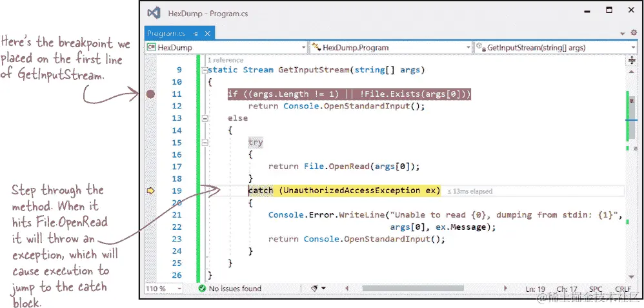Click line number 24 in the margin
Viewport: 644px width, 308px height.
(x=177, y=251)
